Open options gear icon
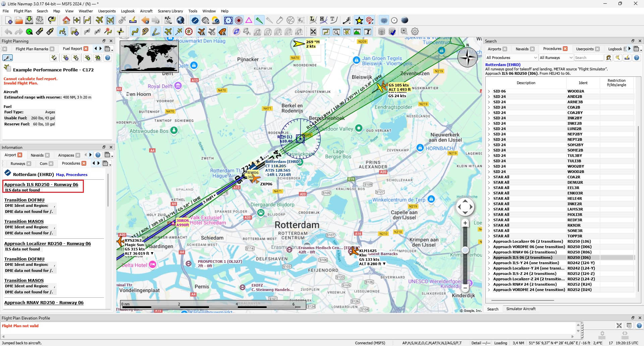 [x=415, y=32]
